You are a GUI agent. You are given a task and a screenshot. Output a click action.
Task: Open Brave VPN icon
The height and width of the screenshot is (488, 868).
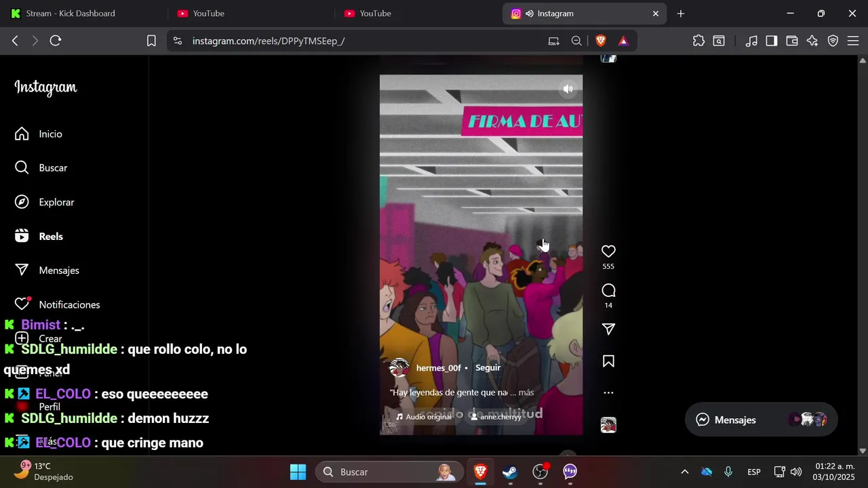(x=833, y=41)
